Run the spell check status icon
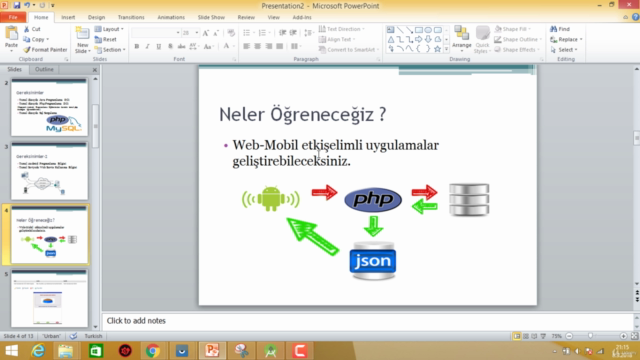 73,336
